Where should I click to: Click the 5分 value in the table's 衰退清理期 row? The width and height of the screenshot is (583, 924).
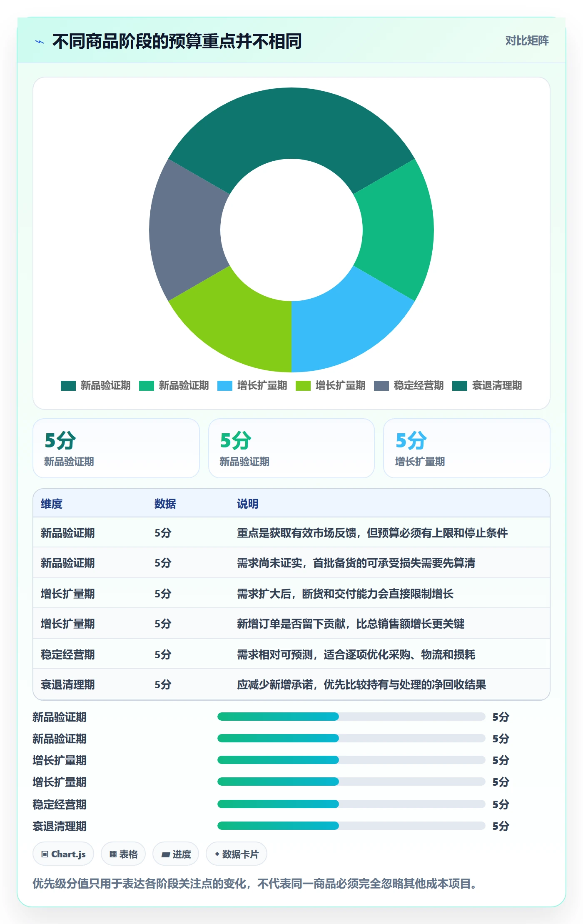pyautogui.click(x=163, y=684)
